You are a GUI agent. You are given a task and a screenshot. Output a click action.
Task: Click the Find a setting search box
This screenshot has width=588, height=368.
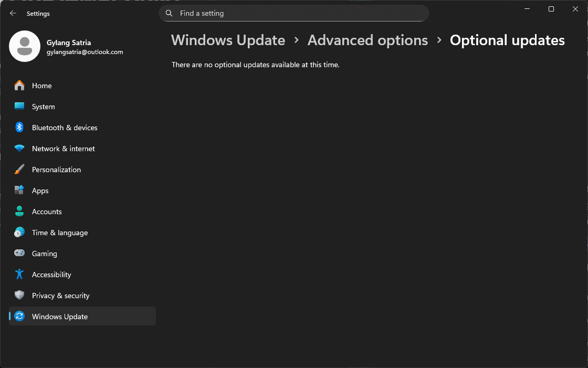tap(299, 14)
